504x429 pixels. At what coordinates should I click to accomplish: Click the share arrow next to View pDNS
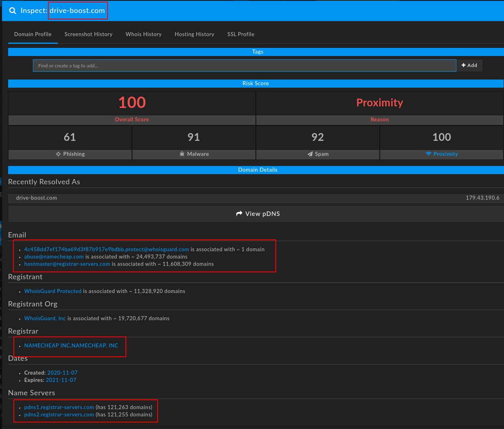pyautogui.click(x=239, y=213)
